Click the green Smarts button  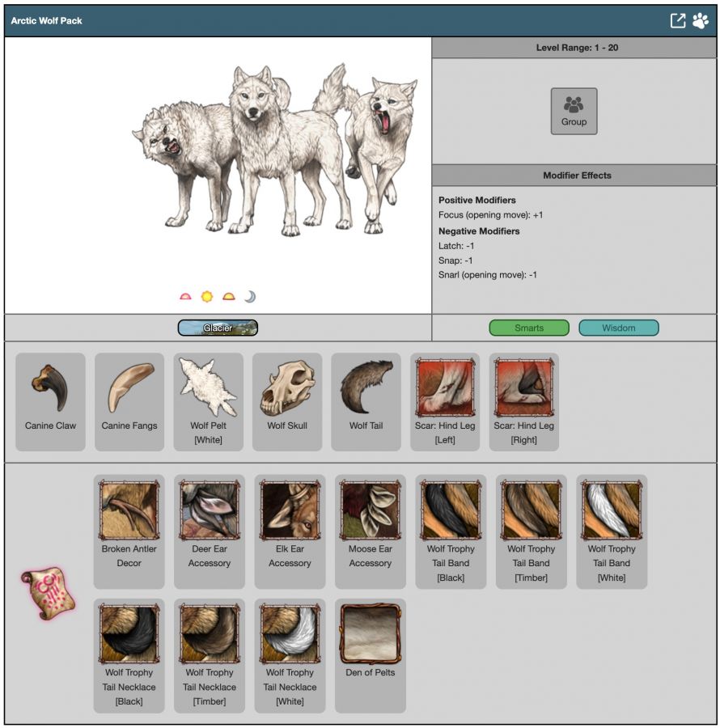point(529,328)
